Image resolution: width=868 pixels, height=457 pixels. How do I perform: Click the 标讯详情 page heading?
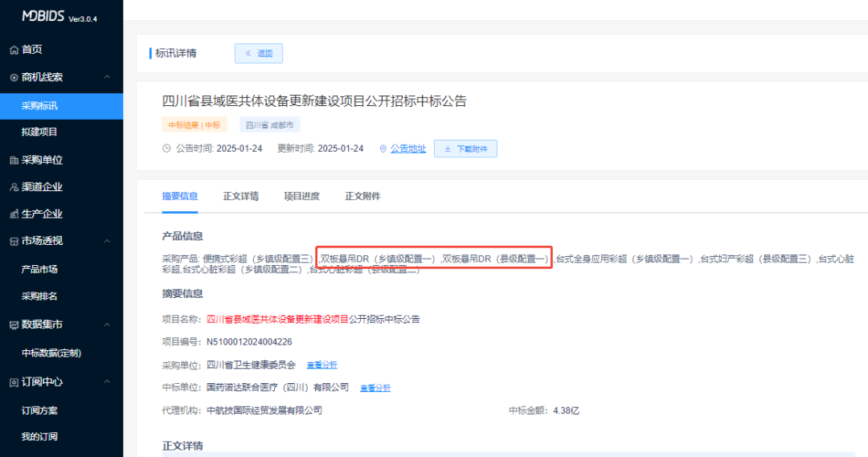pos(175,53)
